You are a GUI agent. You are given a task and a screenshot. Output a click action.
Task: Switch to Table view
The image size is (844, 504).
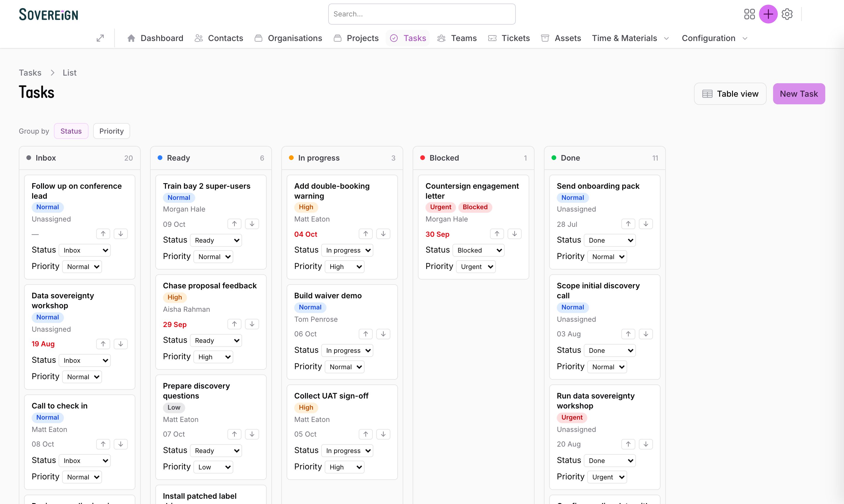click(x=730, y=94)
